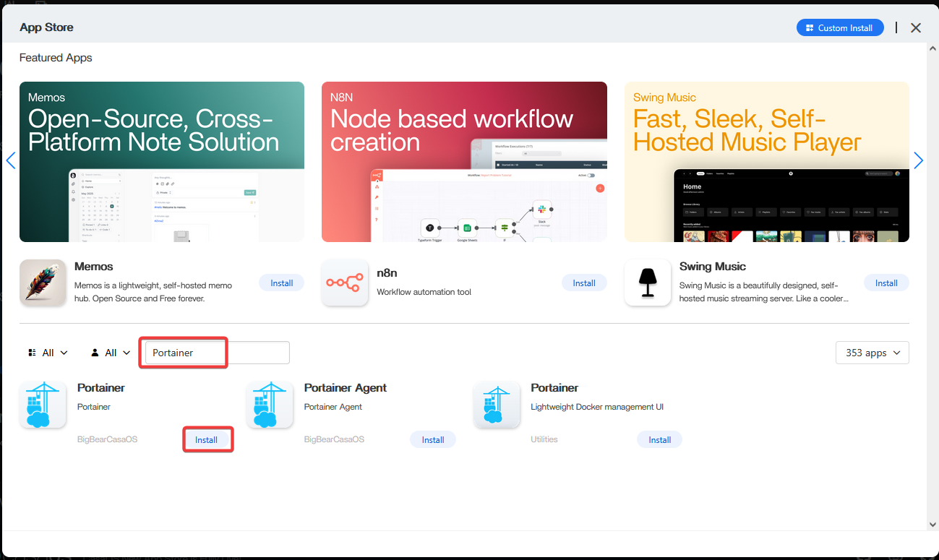The height and width of the screenshot is (560, 939).
Task: Expand the All category filter dropdown
Action: [48, 353]
